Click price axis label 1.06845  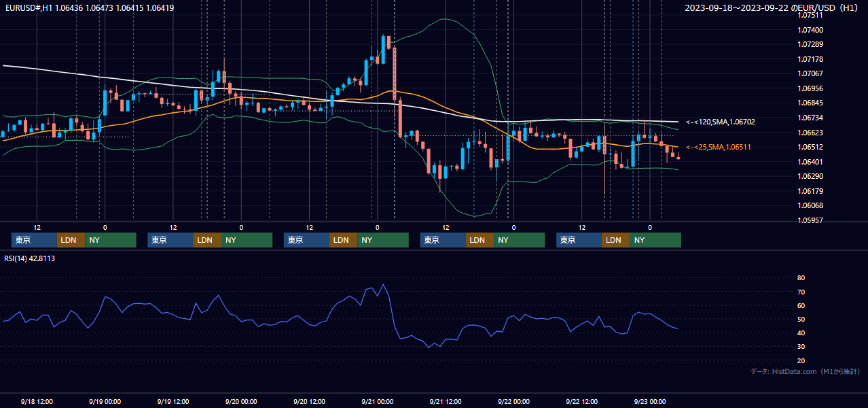810,103
